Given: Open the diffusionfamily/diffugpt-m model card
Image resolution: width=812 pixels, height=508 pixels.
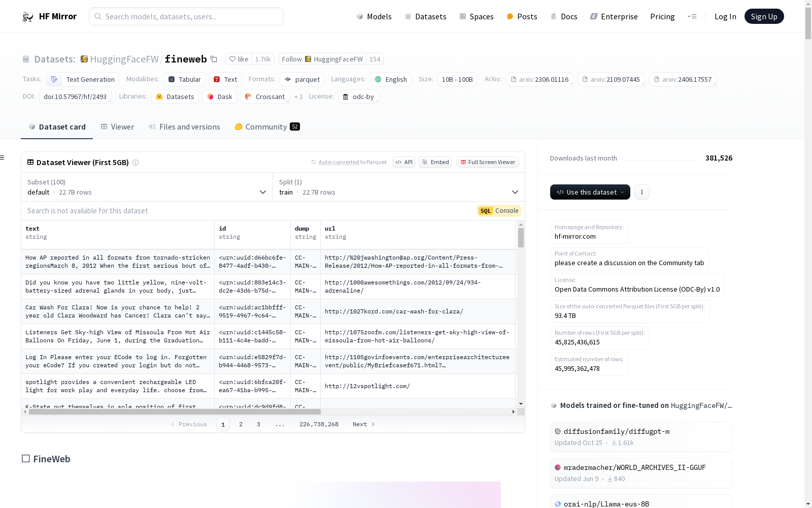Looking at the screenshot, I should (x=641, y=437).
